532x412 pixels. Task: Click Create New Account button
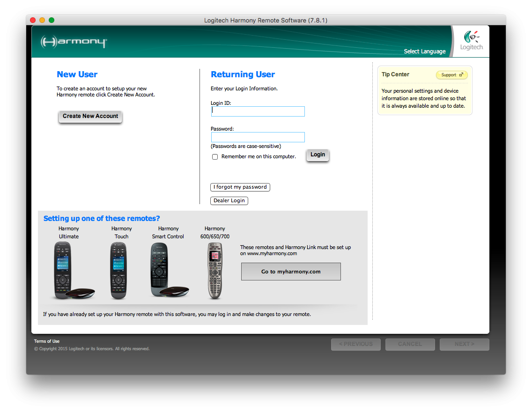pos(90,116)
